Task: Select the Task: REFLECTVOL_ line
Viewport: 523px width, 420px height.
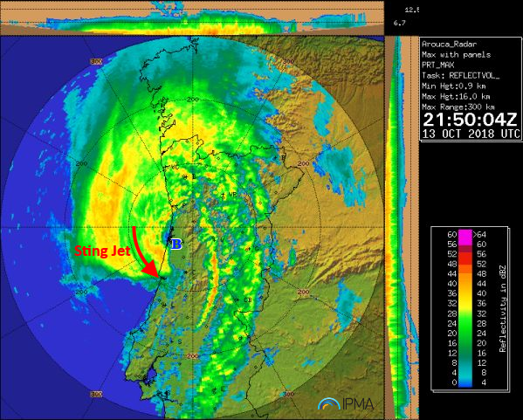Action: 461,75
